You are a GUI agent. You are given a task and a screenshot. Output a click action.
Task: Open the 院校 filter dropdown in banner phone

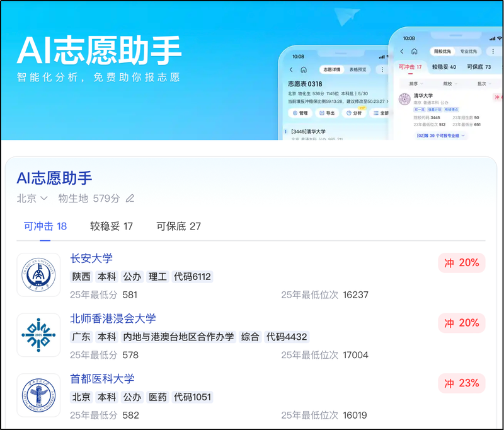click(x=450, y=84)
